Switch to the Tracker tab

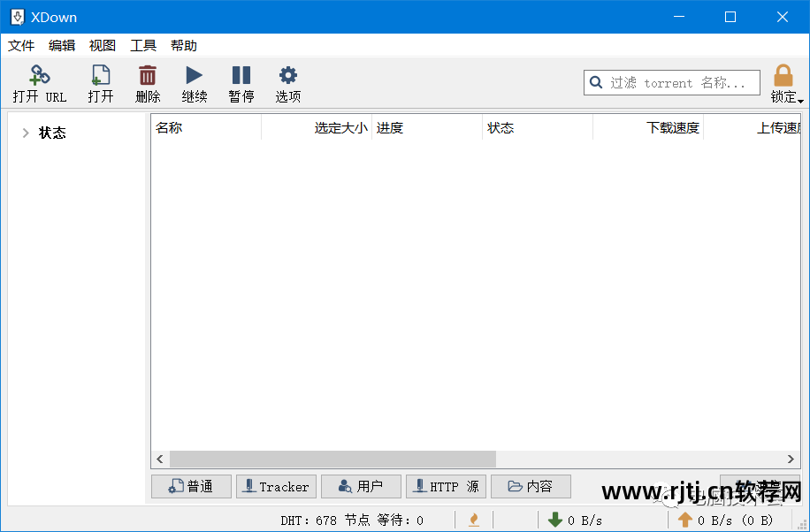coord(277,487)
